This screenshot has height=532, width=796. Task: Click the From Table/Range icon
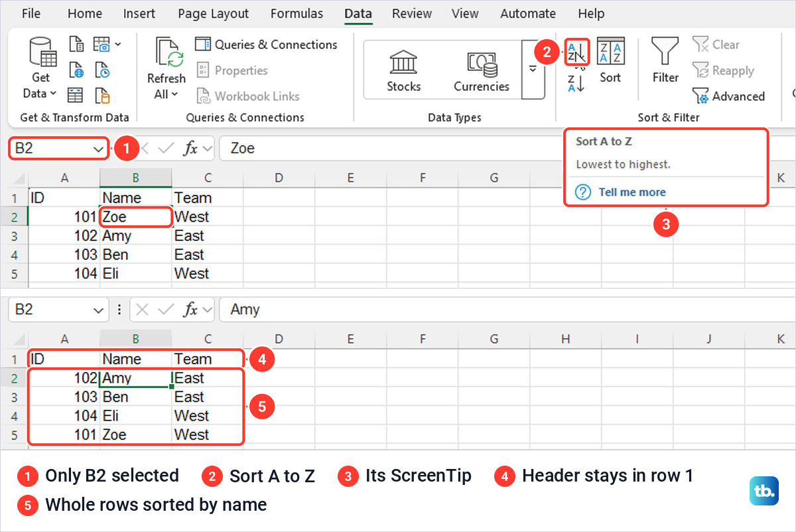tap(76, 95)
